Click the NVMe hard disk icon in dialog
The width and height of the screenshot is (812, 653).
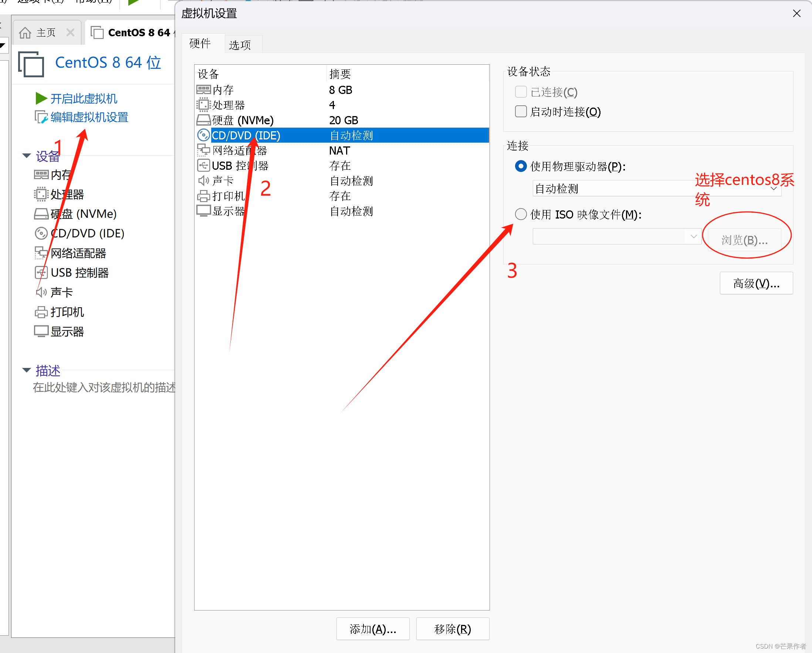pos(203,120)
